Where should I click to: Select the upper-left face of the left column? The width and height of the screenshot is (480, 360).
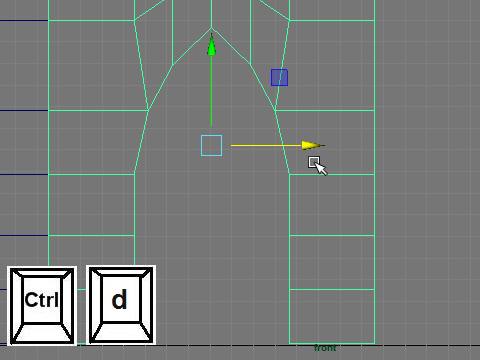97,65
